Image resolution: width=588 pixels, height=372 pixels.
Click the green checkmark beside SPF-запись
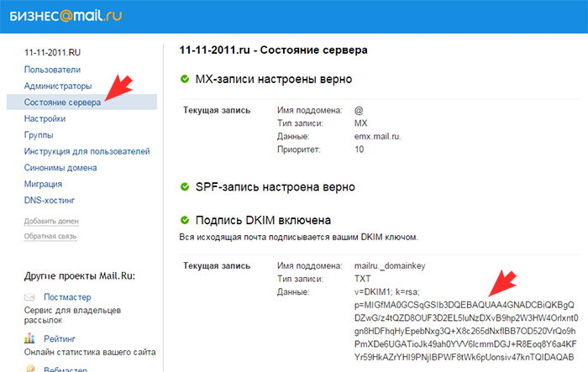(185, 186)
